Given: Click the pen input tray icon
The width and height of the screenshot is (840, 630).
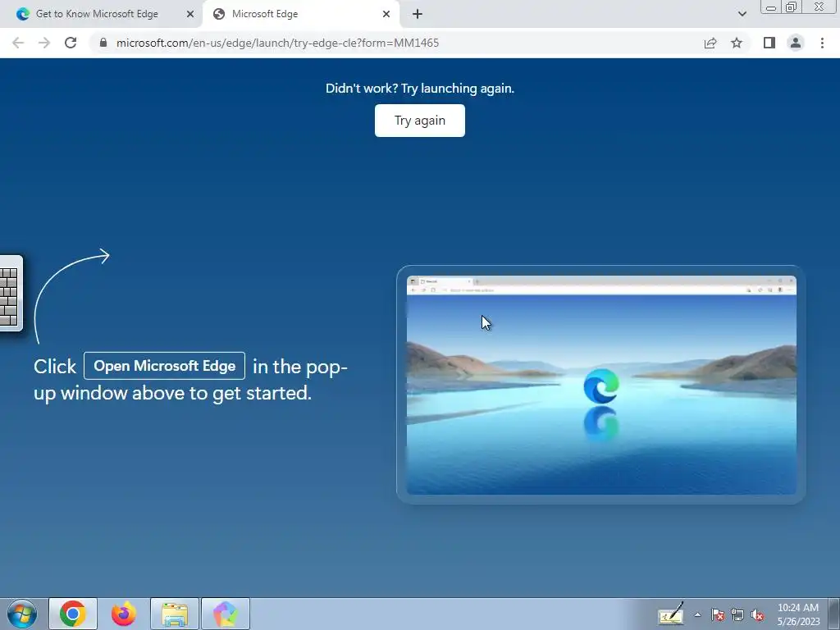Looking at the screenshot, I should point(671,614).
